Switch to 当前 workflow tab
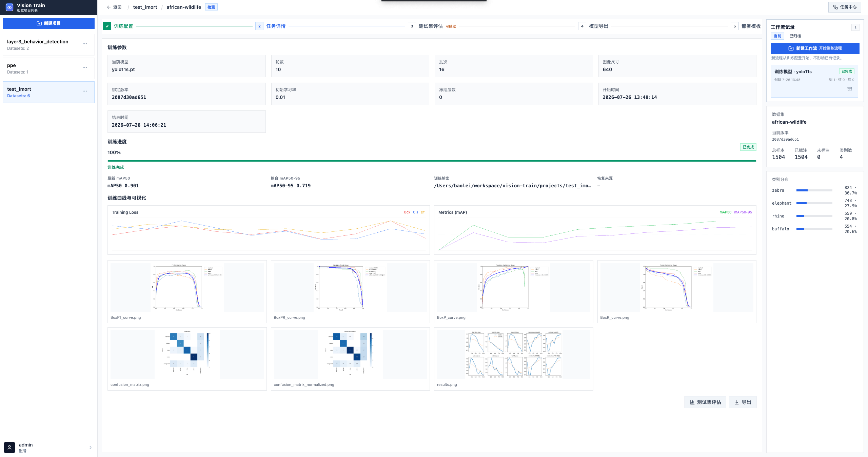The width and height of the screenshot is (868, 457). [x=777, y=36]
